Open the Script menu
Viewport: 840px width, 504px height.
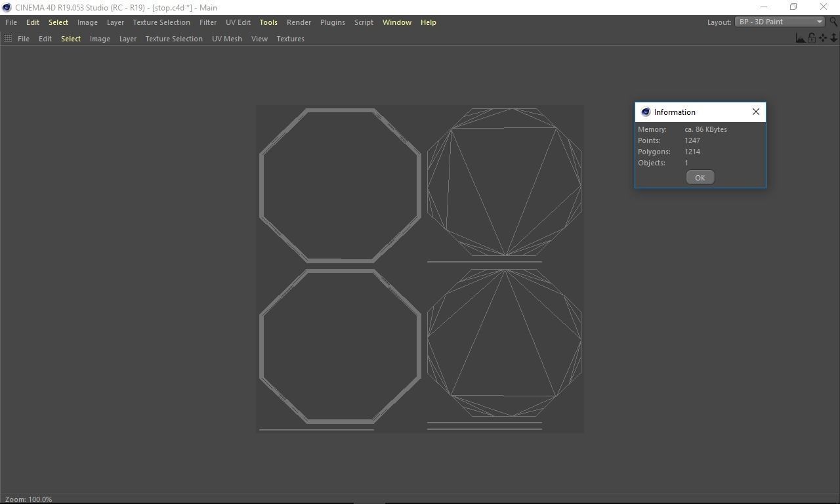[x=364, y=22]
